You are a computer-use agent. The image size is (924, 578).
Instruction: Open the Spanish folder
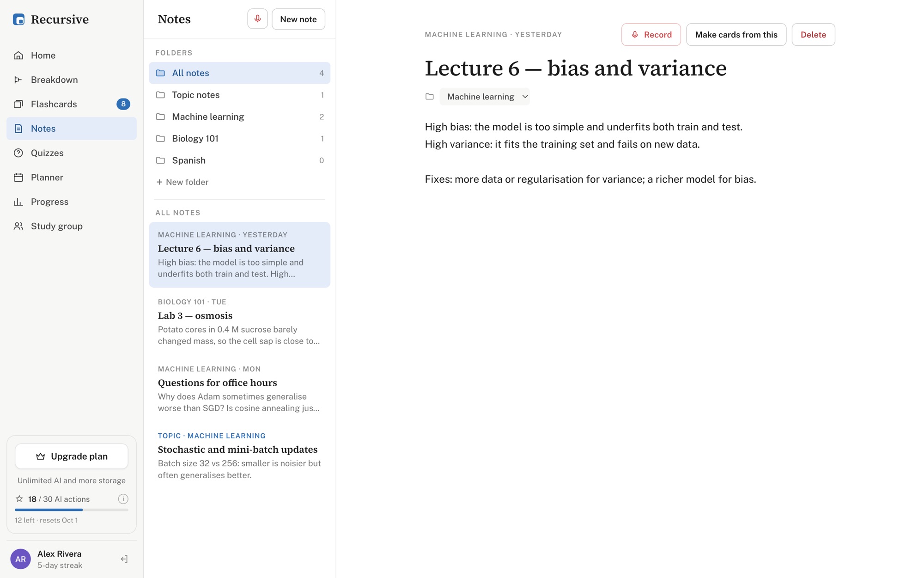(239, 160)
